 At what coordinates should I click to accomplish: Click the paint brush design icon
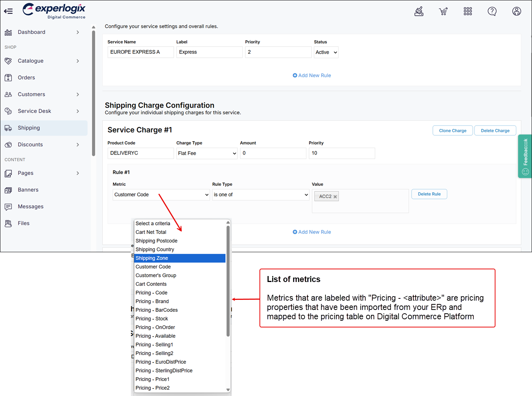pyautogui.click(x=419, y=12)
